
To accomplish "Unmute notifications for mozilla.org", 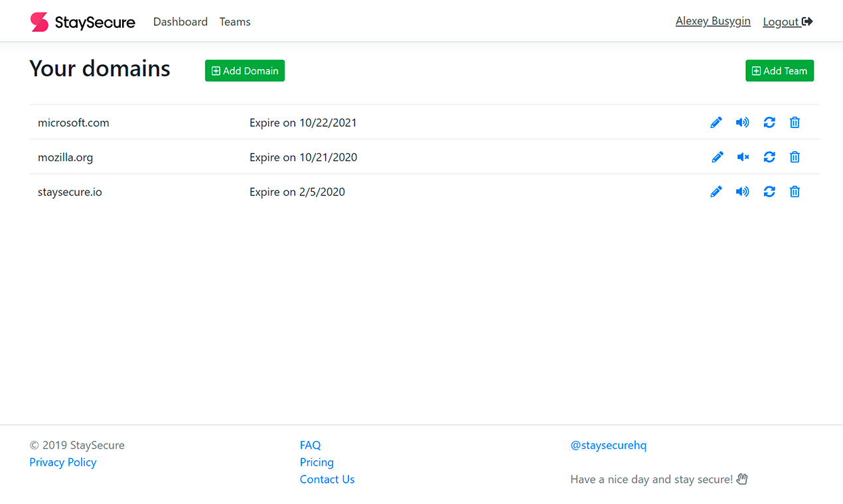I will 742,157.
